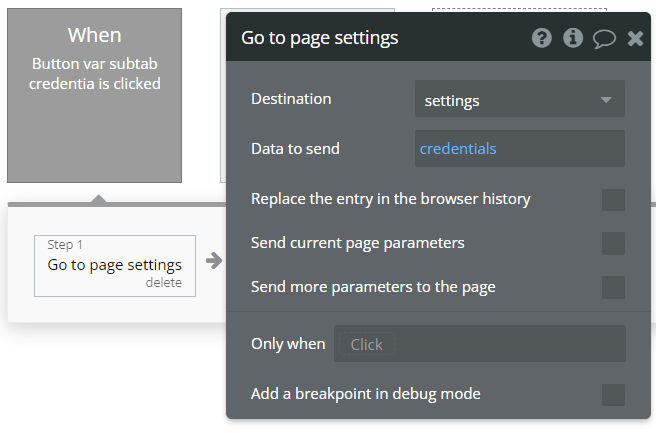Click delete on Step 1 action

click(164, 283)
